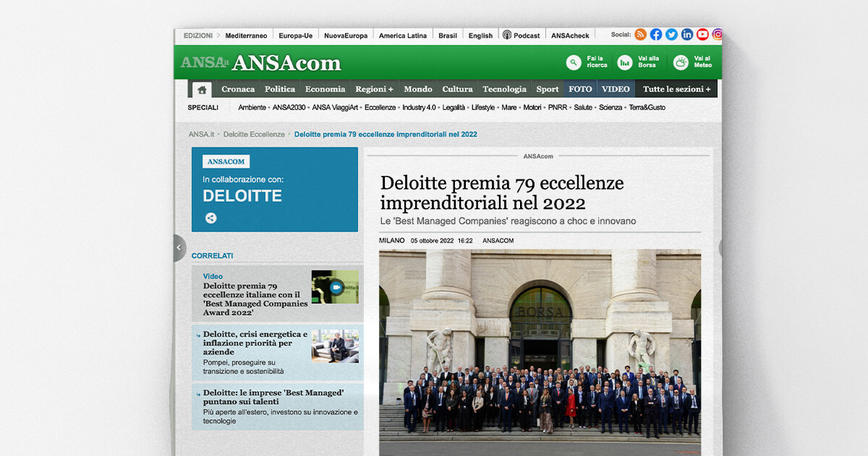
Task: Click the search magnifier icon
Action: tap(574, 63)
